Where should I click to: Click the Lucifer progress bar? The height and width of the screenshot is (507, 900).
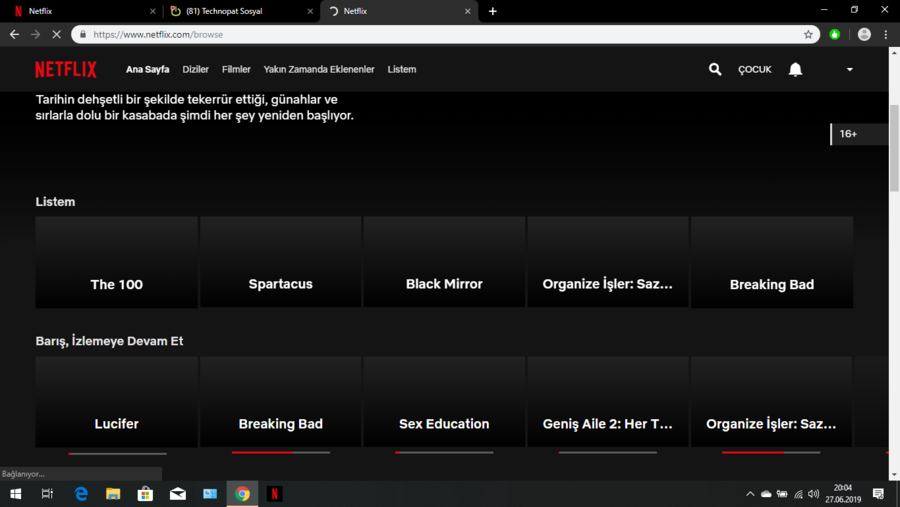117,454
